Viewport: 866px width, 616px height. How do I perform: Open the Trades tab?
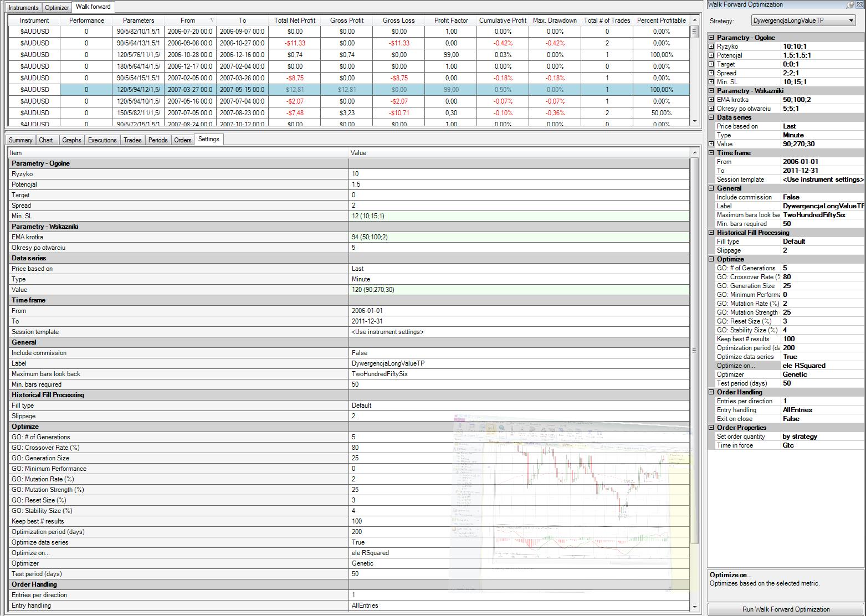coord(132,140)
